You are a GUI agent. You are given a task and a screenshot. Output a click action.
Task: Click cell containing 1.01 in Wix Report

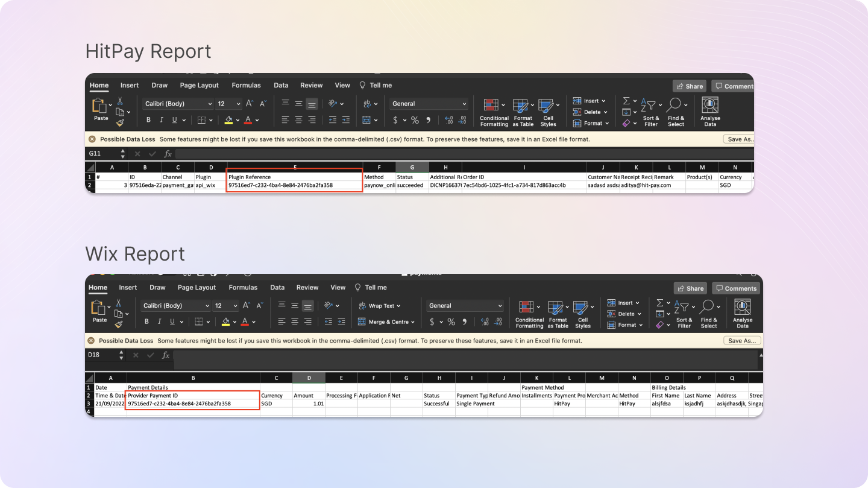pos(309,404)
